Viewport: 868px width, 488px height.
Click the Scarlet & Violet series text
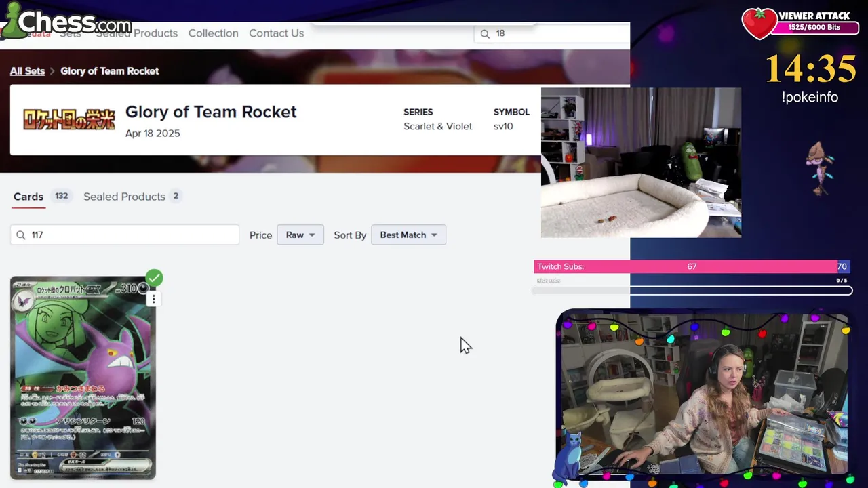437,127
